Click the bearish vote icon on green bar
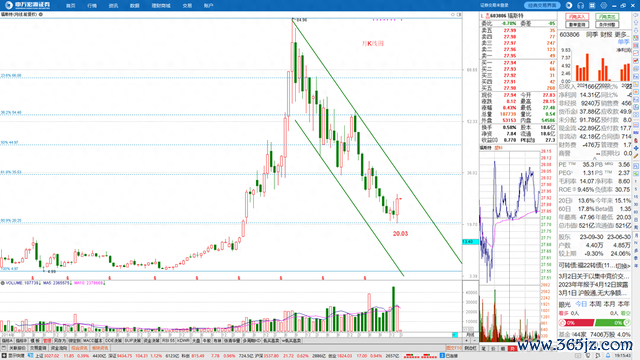Screen dimensions: 640x360 tap(627, 323)
